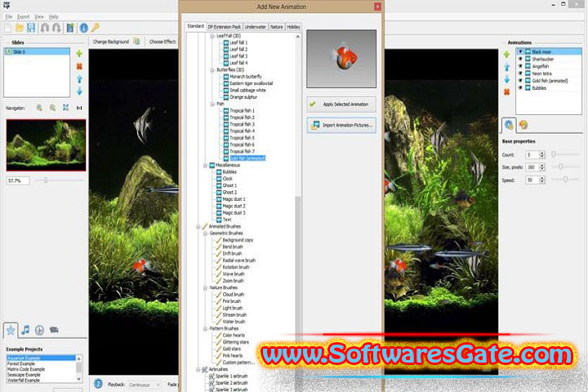Collapse the Geometric Brushes node
588x392 pixels.
click(205, 234)
